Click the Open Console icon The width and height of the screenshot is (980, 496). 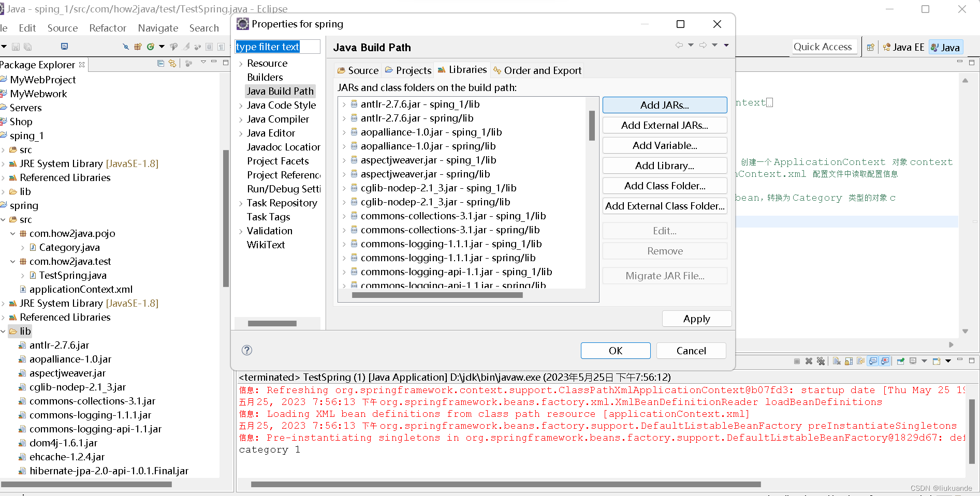click(x=936, y=361)
